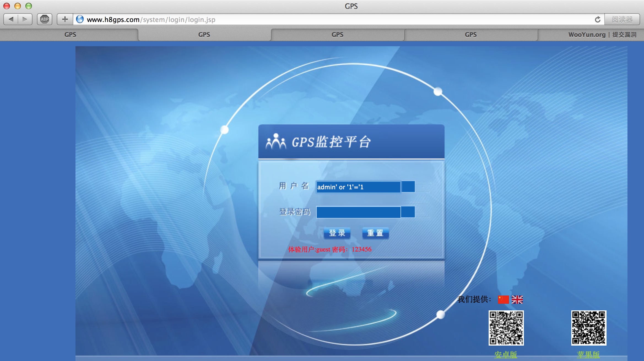The height and width of the screenshot is (361, 644).
Task: Select the Chinese flag language icon
Action: click(x=503, y=300)
